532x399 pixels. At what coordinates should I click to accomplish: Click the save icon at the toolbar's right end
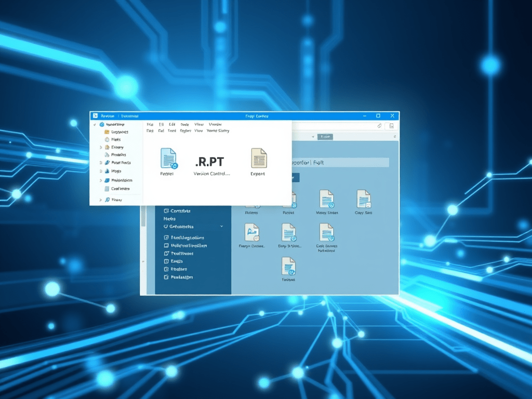pos(391,125)
